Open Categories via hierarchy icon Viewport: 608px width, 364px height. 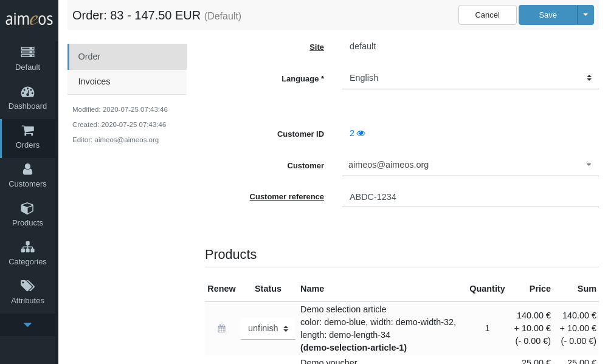(27, 247)
